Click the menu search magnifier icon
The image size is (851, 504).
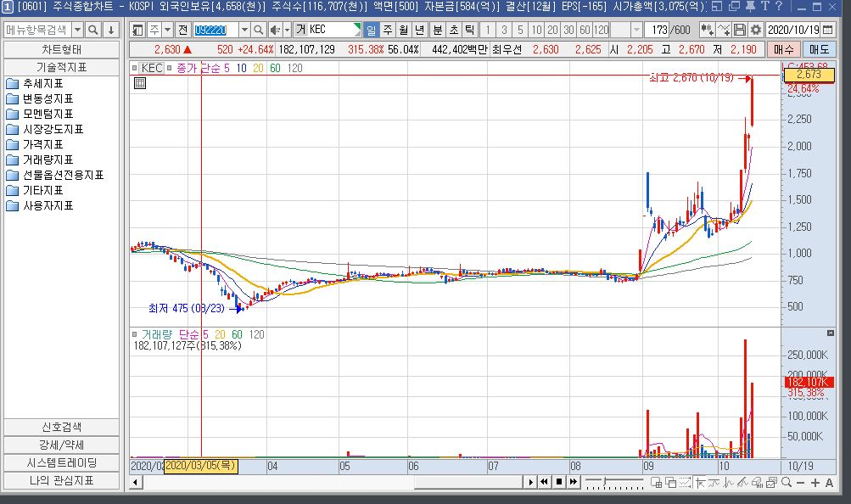[93, 30]
